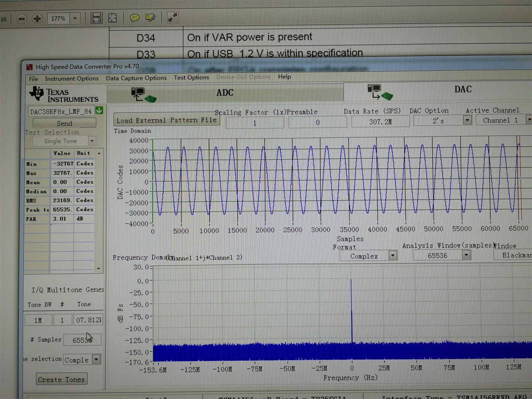Click the DAC38RF8x_LMF_84 device selection field

coord(61,111)
